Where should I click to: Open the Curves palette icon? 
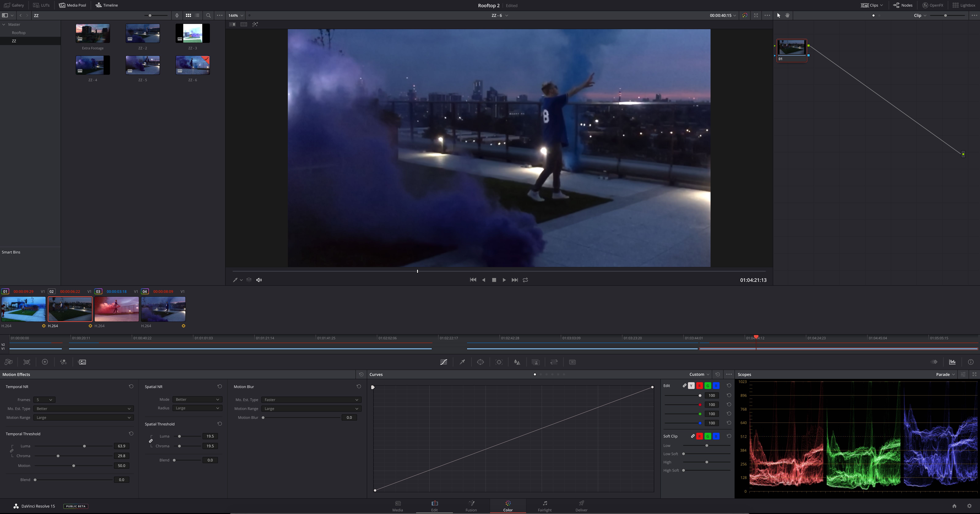pos(444,362)
